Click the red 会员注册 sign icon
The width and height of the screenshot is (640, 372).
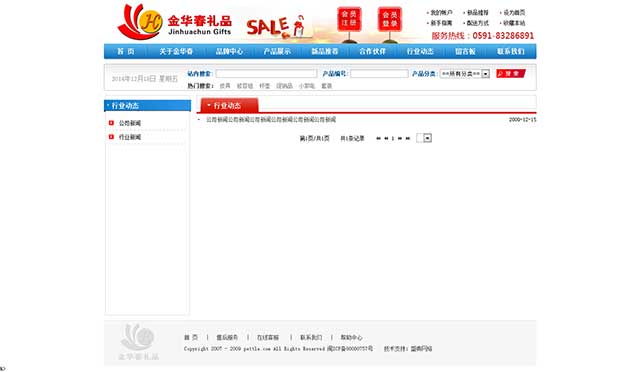click(x=349, y=19)
